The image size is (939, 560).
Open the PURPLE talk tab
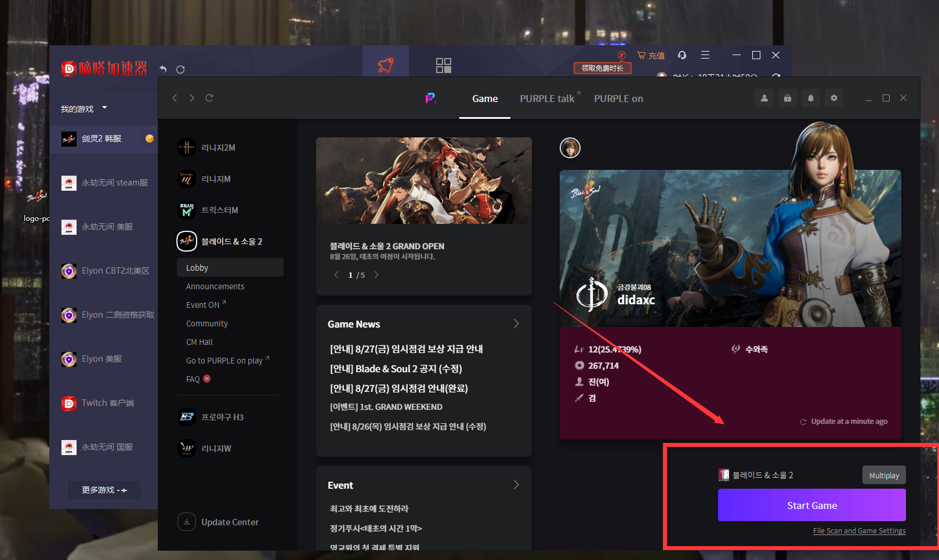(550, 99)
